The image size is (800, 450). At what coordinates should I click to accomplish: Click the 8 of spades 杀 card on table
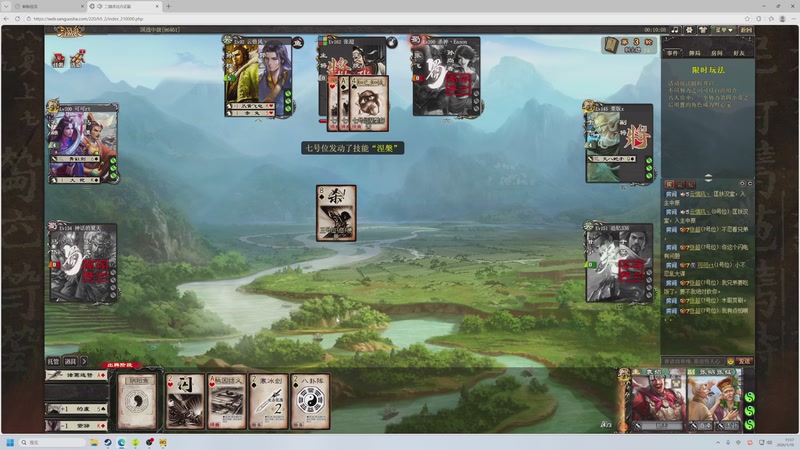coord(336,213)
